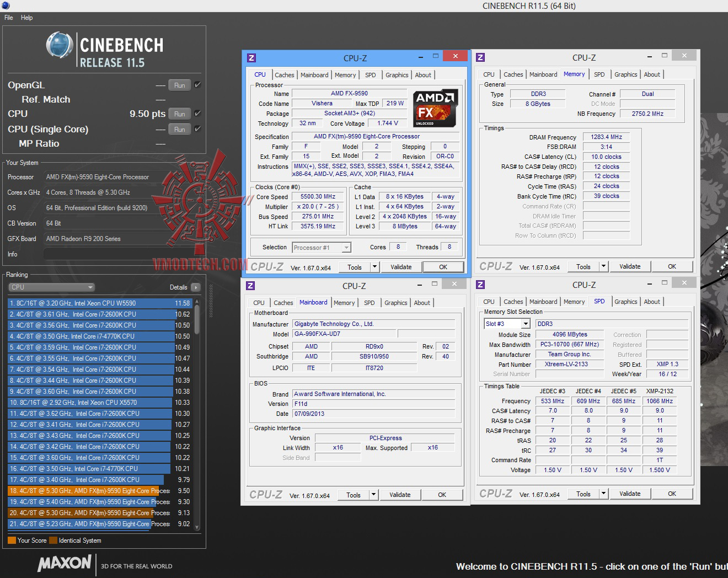Click the processor Name field AMD FX-9590

coord(349,94)
